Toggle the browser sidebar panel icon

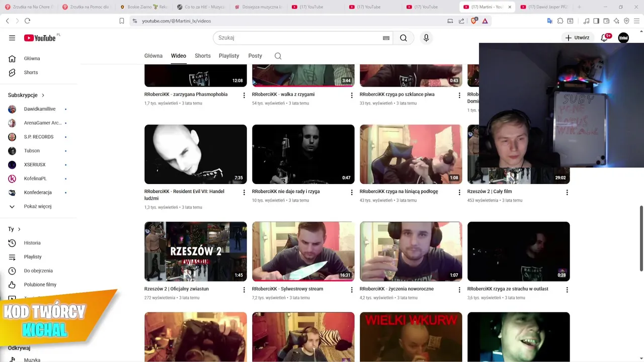click(596, 21)
